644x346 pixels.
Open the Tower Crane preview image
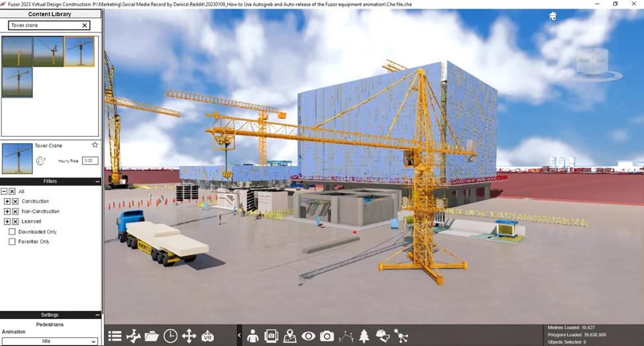pos(17,158)
